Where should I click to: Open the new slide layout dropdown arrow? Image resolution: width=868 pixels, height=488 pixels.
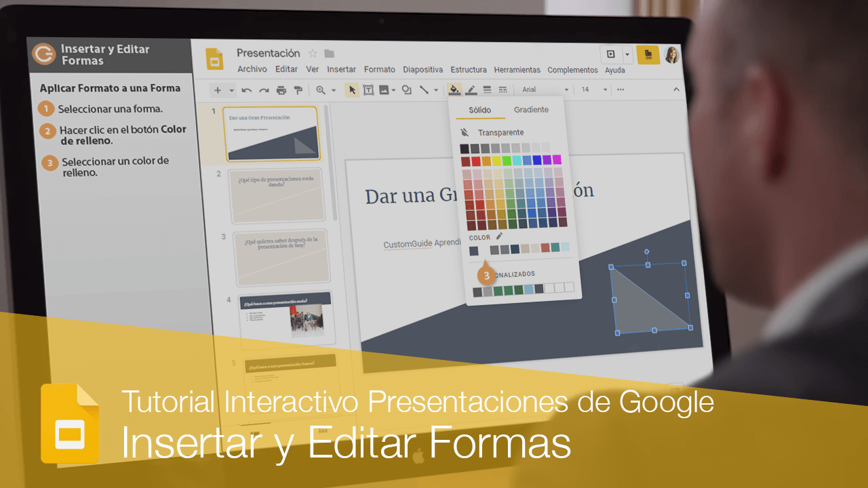(x=231, y=90)
